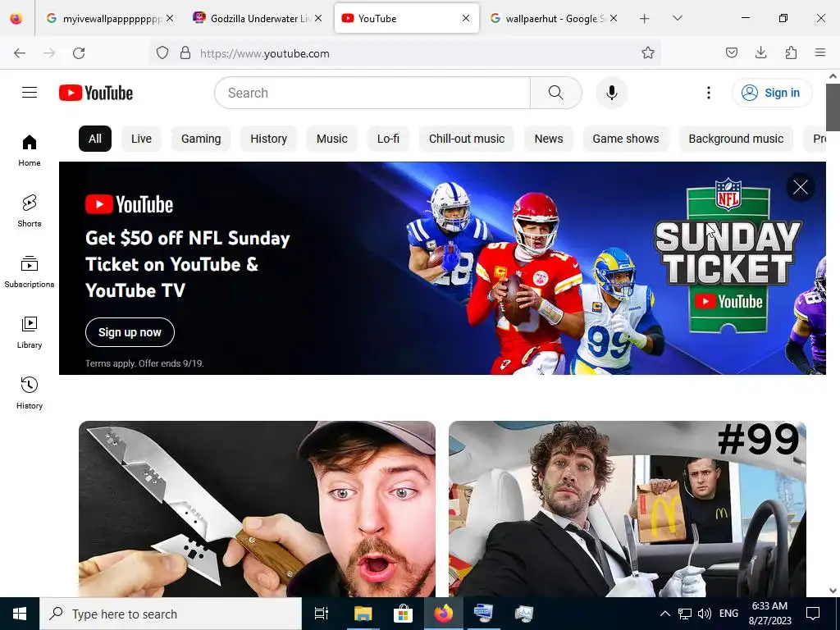Open a new browser tab
This screenshot has height=630, width=840.
pos(645,19)
